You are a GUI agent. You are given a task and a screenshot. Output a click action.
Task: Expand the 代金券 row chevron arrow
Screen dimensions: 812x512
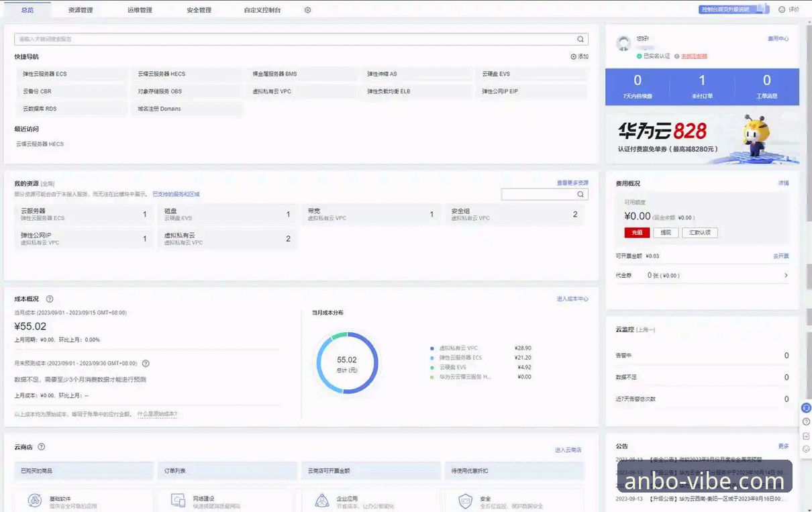(x=786, y=275)
